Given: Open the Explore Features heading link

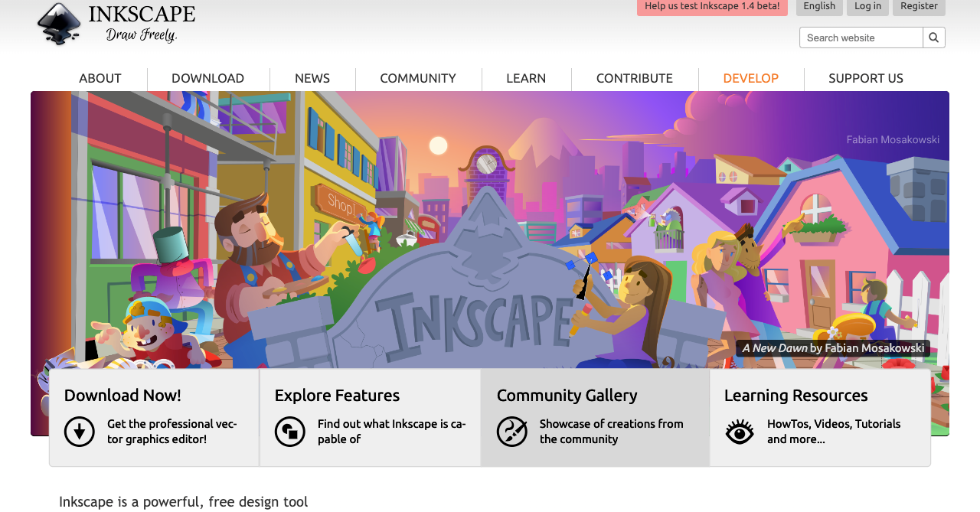Looking at the screenshot, I should pos(337,395).
